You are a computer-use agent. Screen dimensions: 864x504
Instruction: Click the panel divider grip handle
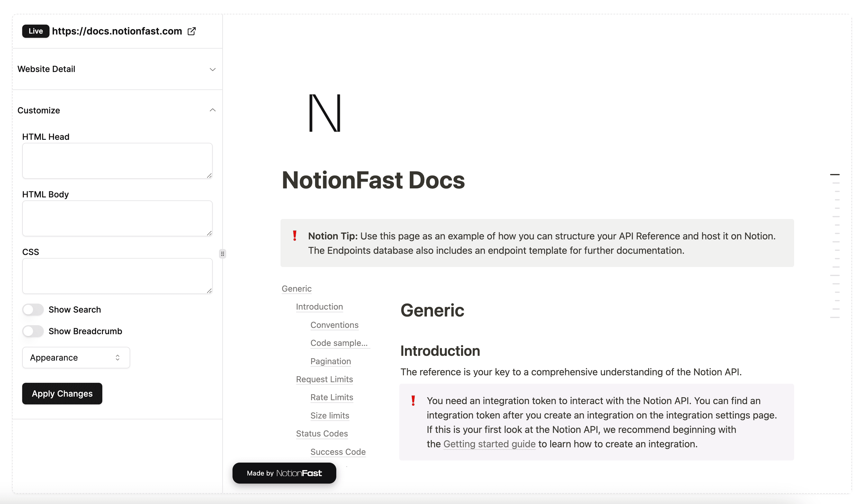point(223,254)
